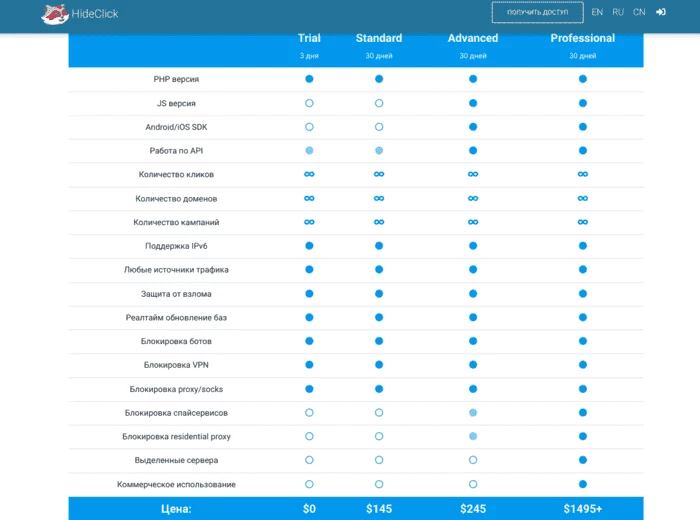
Task: Click the login arrow icon in header
Action: click(661, 12)
